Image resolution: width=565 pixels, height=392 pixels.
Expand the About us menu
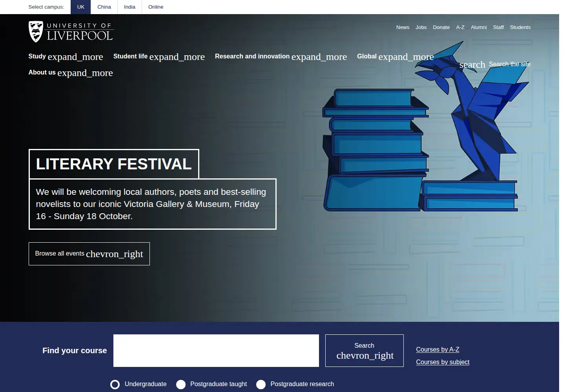coord(71,73)
